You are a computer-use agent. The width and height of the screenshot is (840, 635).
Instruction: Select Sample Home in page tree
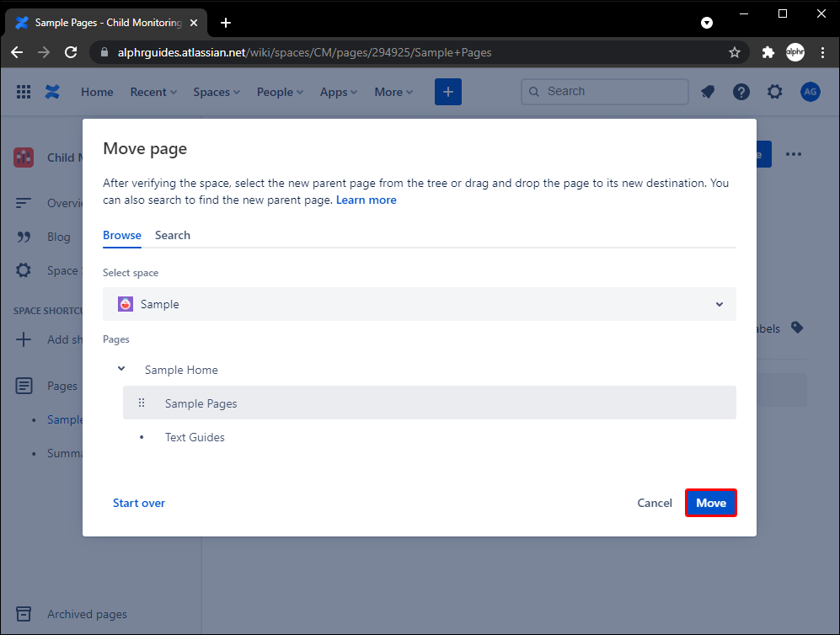181,370
